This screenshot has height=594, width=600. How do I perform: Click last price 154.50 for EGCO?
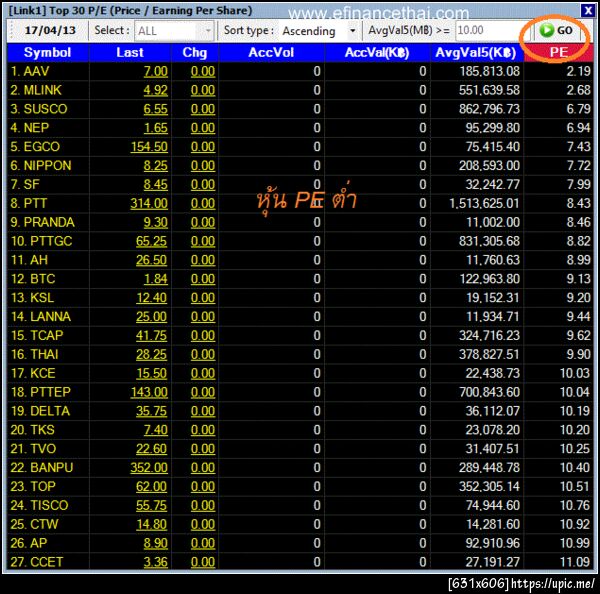pos(149,147)
